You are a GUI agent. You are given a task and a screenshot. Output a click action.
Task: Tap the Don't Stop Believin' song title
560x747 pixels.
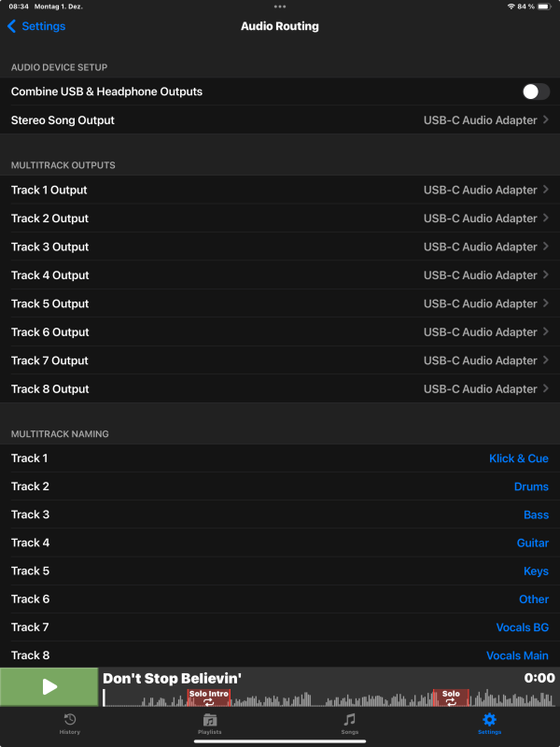172,679
